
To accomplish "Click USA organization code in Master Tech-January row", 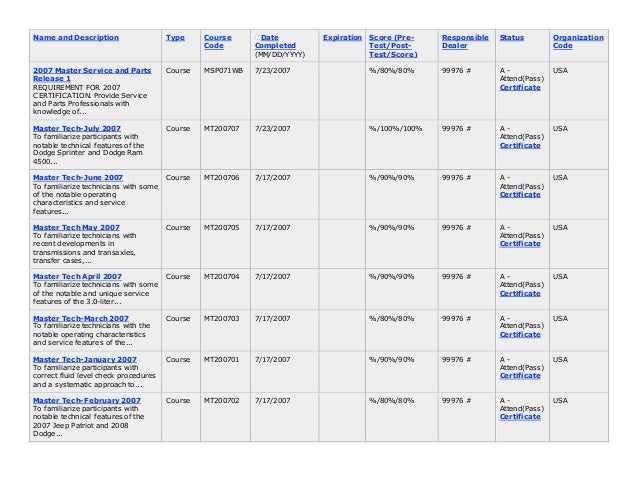I will tap(560, 360).
